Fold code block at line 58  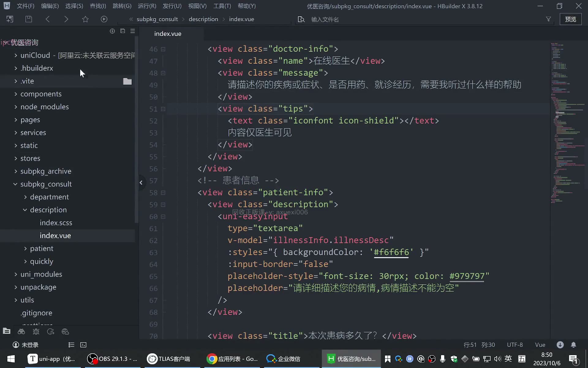(163, 193)
